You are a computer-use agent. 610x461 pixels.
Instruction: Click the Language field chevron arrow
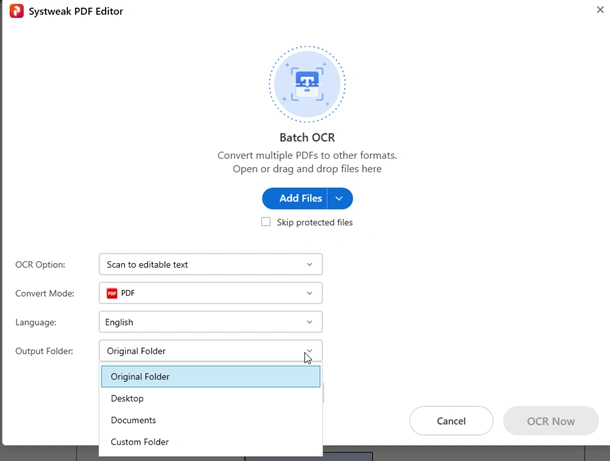click(309, 322)
